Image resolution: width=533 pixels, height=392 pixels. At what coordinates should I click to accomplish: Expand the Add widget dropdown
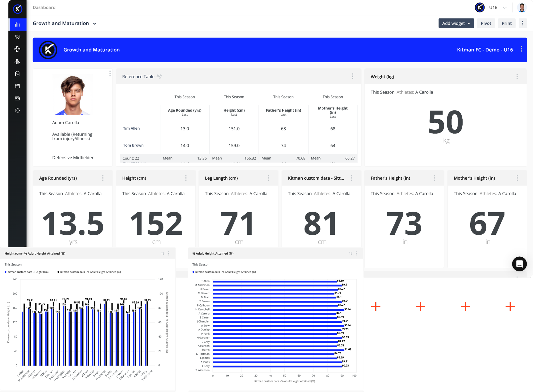point(456,23)
